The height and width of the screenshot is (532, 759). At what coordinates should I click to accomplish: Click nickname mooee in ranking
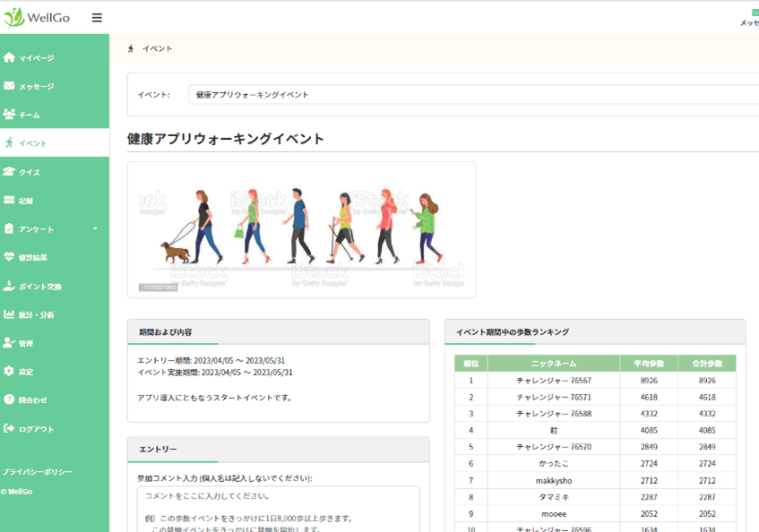pyautogui.click(x=554, y=513)
